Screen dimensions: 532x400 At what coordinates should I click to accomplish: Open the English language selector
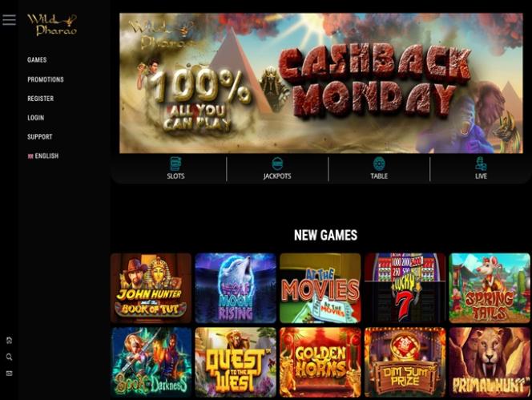[43, 156]
